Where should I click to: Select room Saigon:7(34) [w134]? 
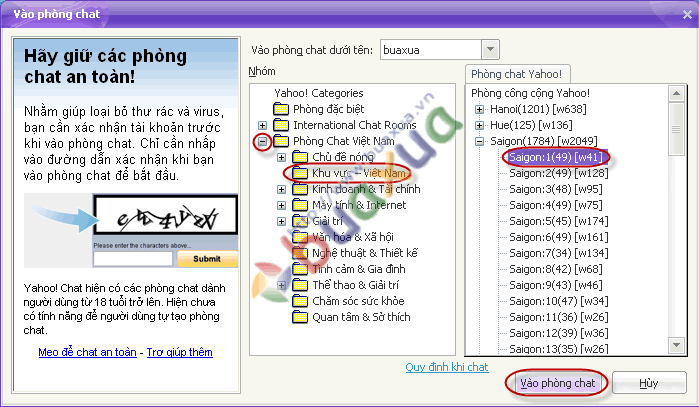[x=559, y=253]
